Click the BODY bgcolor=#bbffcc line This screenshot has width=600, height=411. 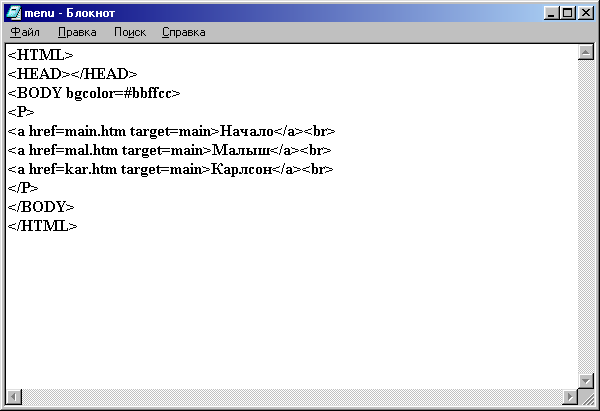[x=94, y=93]
